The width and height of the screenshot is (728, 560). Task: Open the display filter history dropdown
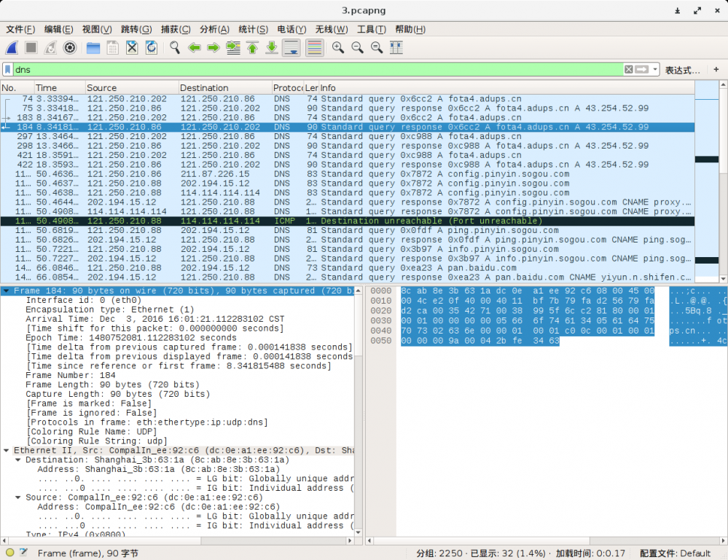coord(655,70)
